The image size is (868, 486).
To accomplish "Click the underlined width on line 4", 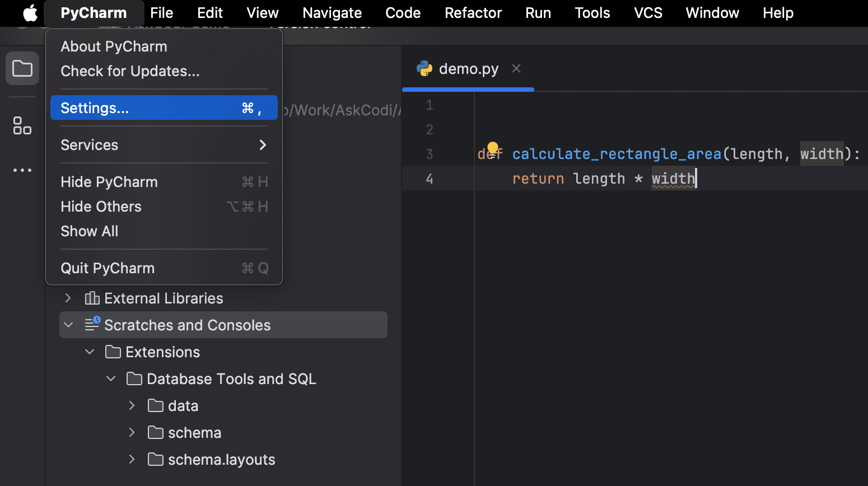I will (673, 179).
